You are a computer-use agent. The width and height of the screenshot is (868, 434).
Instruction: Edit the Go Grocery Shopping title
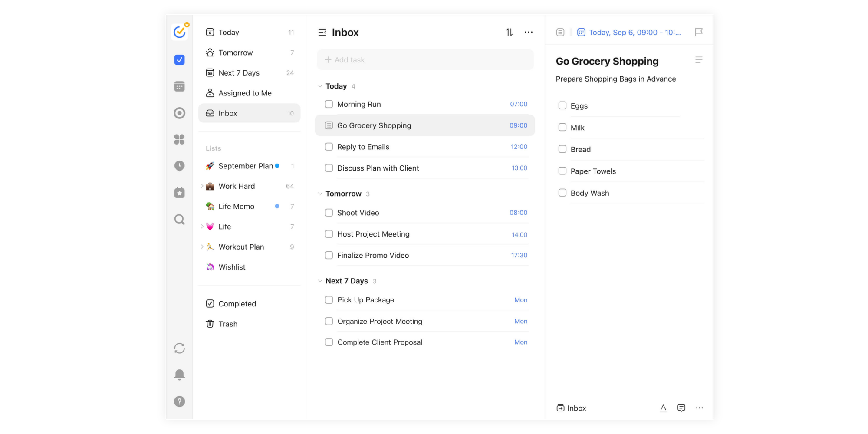click(607, 61)
